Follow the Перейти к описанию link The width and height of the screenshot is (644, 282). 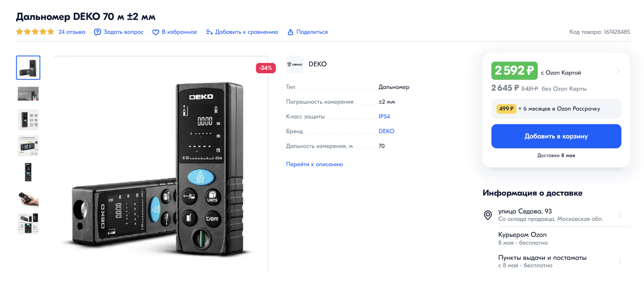pos(314,164)
